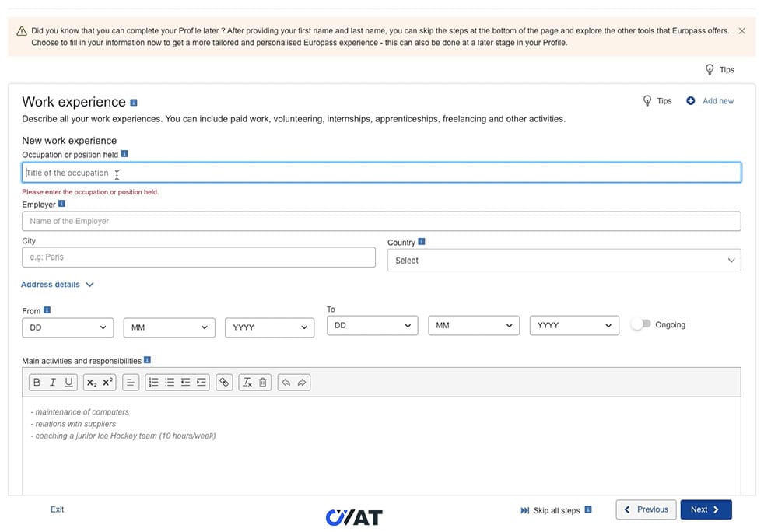Expand the Address details section
778x532 pixels.
pyautogui.click(x=57, y=285)
